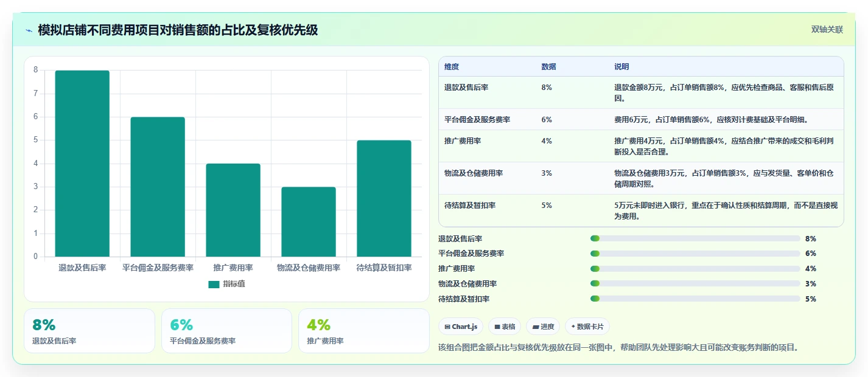Click the 数据 table column header
The height and width of the screenshot is (377, 868).
tap(548, 67)
